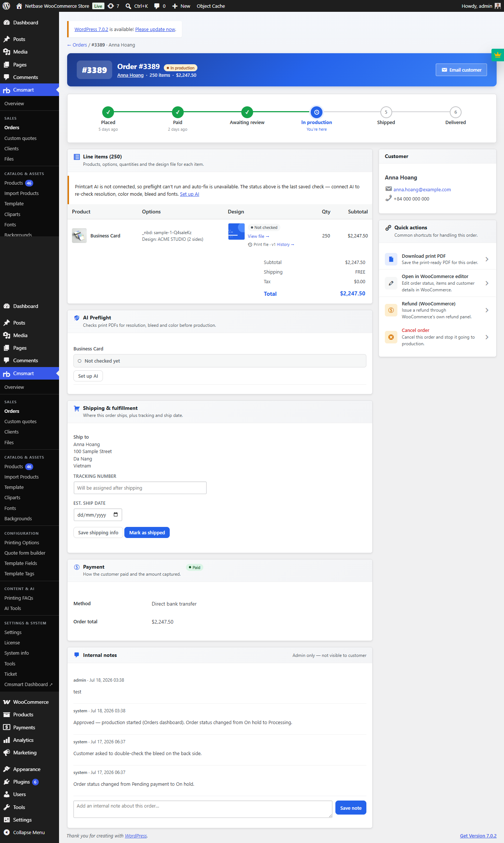Click the Shipped step circle numbered 5
Screen dimensions: 504x843
pos(386,112)
